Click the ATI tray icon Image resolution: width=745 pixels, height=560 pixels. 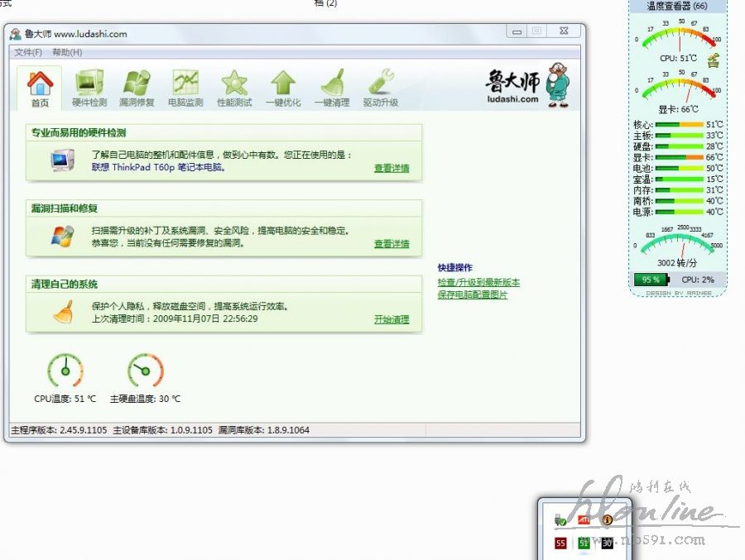(584, 520)
